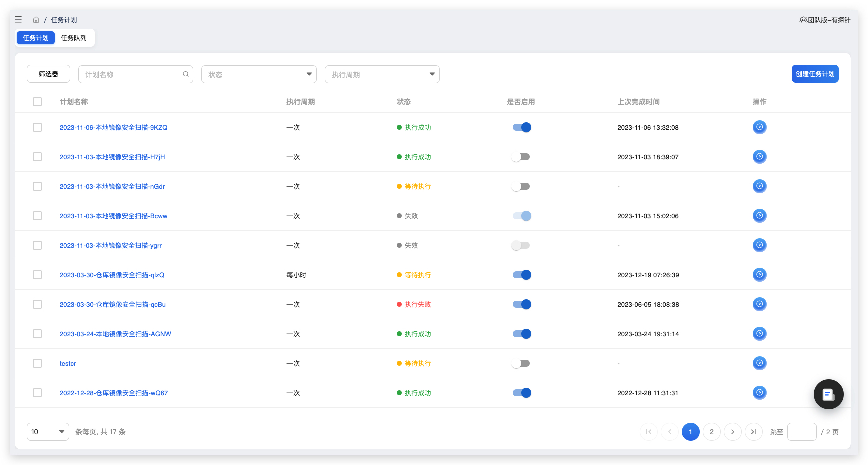
Task: Run the plan ending in 9KZQ
Action: [x=759, y=127]
